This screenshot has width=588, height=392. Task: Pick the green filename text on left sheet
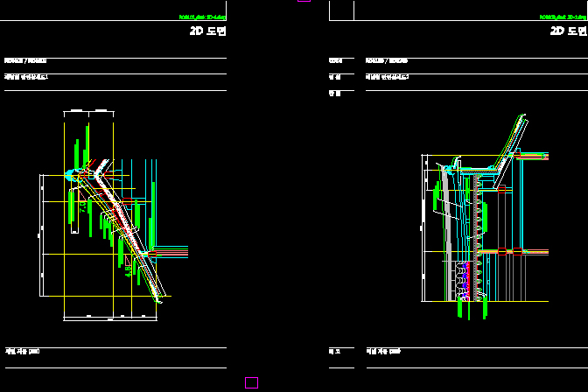[202, 17]
